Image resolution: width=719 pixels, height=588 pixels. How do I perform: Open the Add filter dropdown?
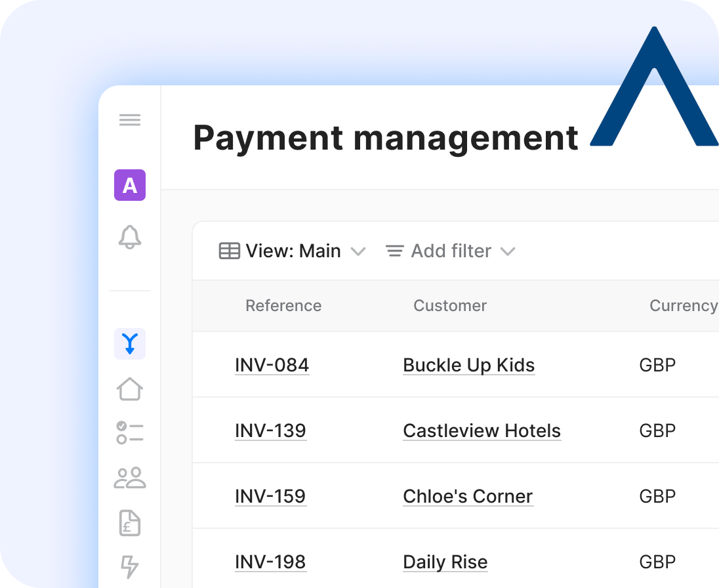click(x=451, y=251)
